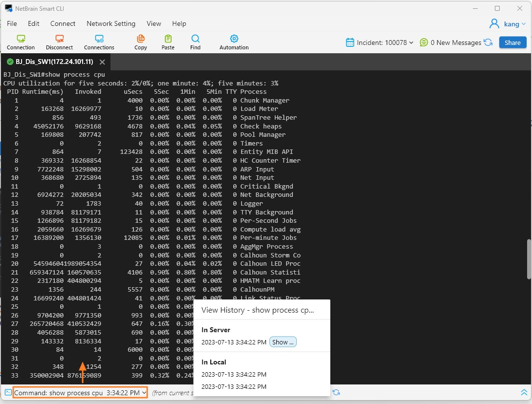Image resolution: width=532 pixels, height=404 pixels.
Task: Click the green New Messages chat icon
Action: pyautogui.click(x=424, y=43)
